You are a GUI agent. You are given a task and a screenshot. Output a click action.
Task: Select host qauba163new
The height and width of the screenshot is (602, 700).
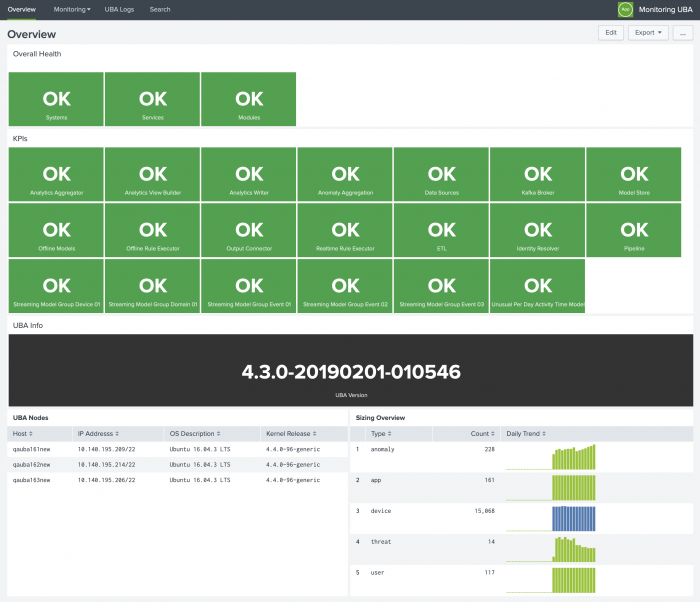pyautogui.click(x=31, y=480)
